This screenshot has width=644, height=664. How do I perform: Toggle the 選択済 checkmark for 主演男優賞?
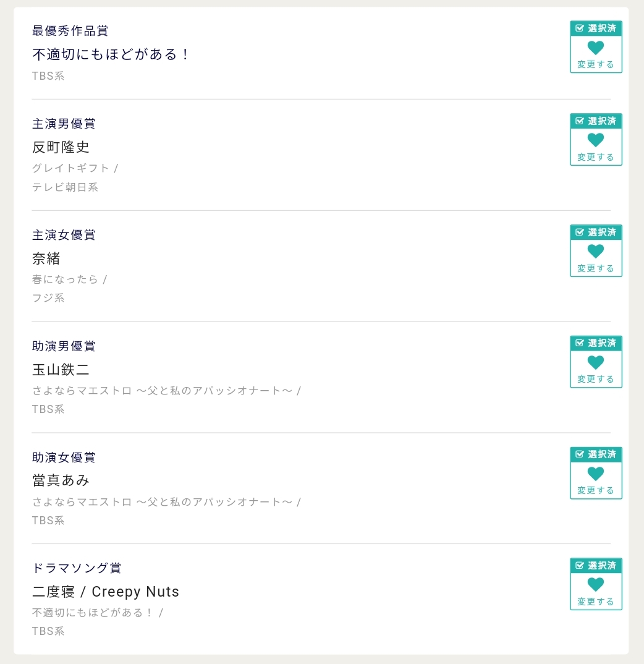(580, 121)
